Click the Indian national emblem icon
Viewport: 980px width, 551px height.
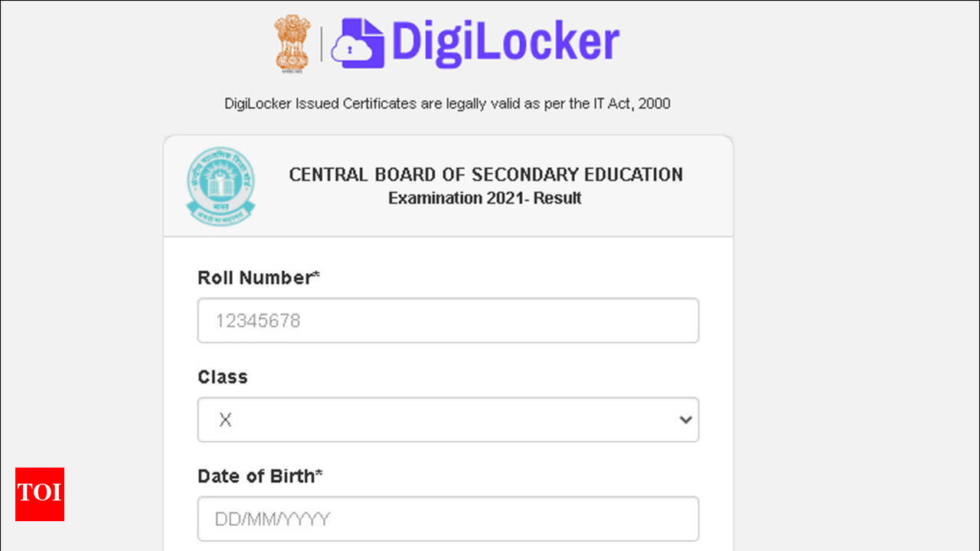point(290,44)
